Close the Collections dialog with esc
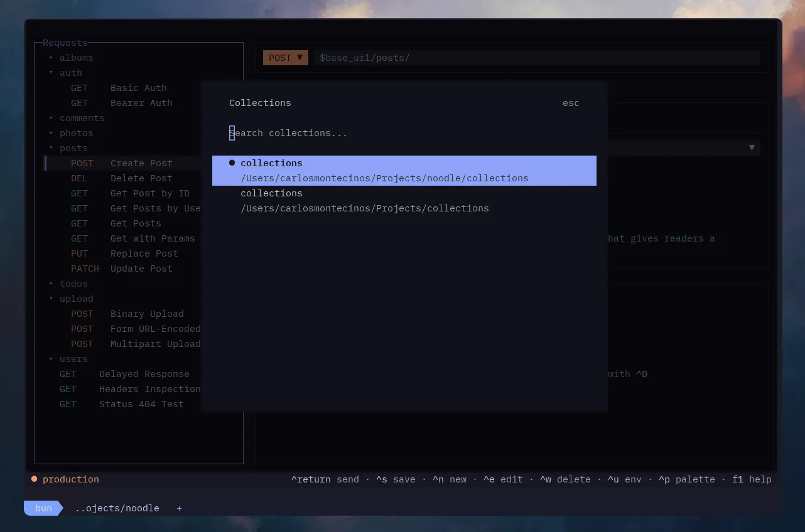 tap(571, 103)
